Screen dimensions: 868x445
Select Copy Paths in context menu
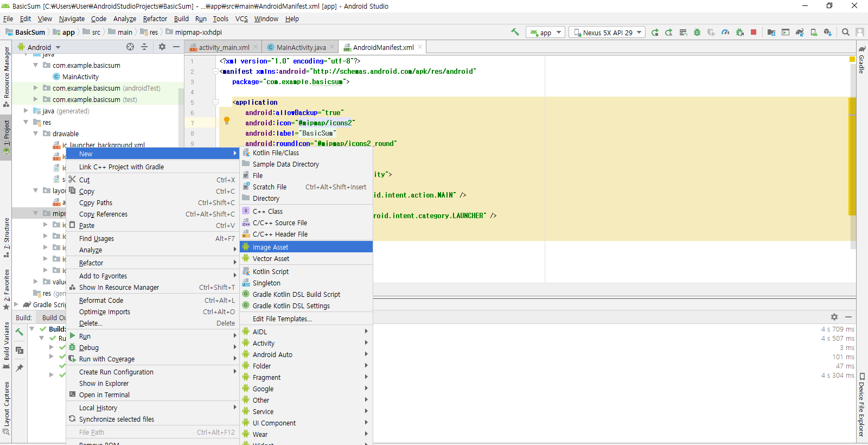coord(152,202)
